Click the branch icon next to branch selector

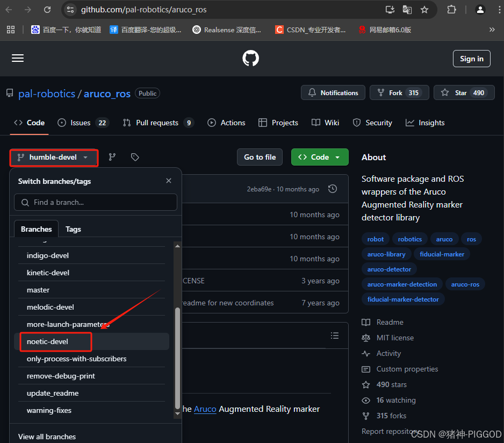tap(112, 157)
